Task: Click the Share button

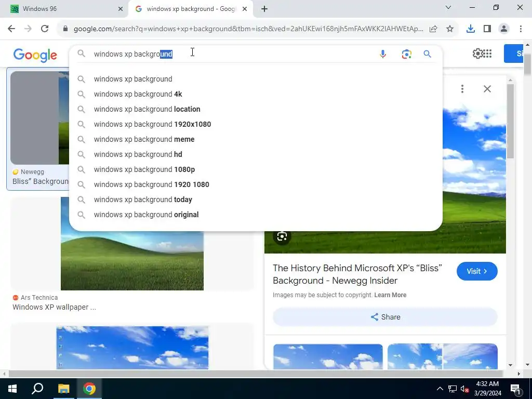Action: tap(385, 317)
